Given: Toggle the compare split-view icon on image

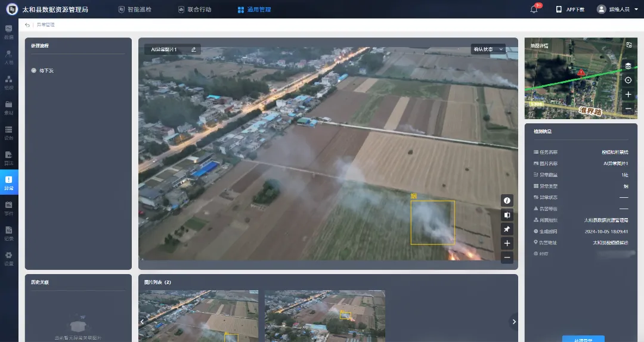Looking at the screenshot, I should (507, 215).
